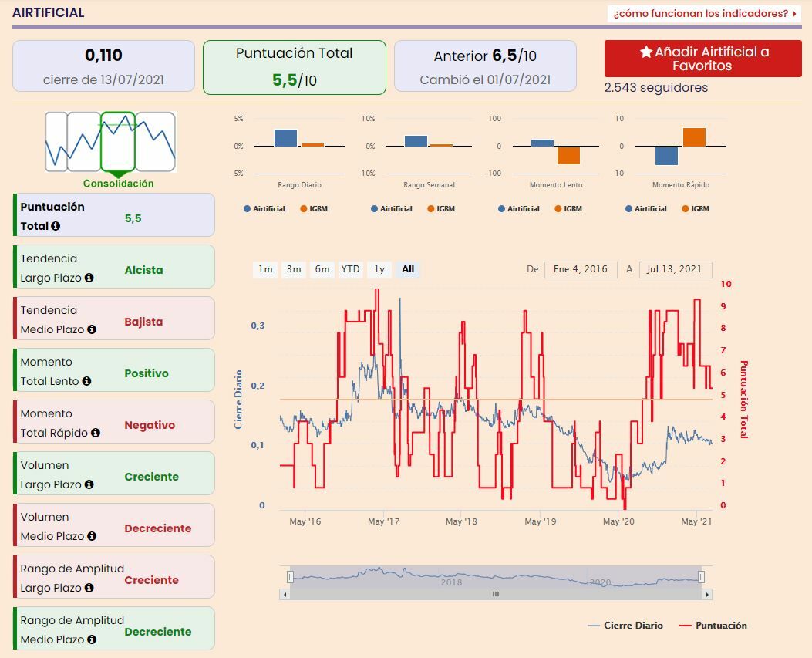Click the Volumen Largo Plazo Creciente row
Image resolution: width=812 pixels, height=658 pixels.
click(x=114, y=474)
